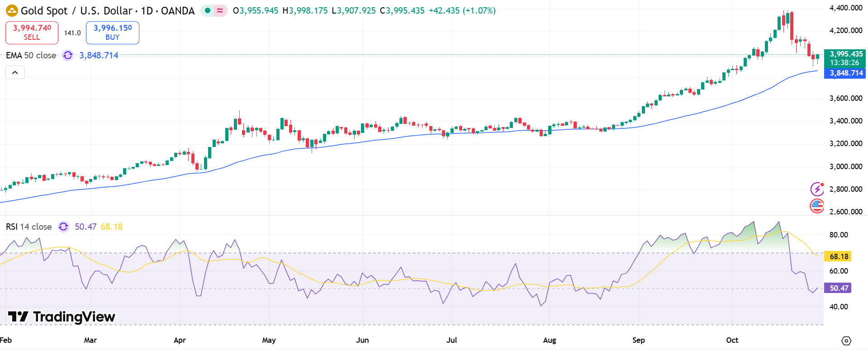The image size is (868, 350).
Task: Click the EMA 50 close legend label
Action: click(31, 55)
